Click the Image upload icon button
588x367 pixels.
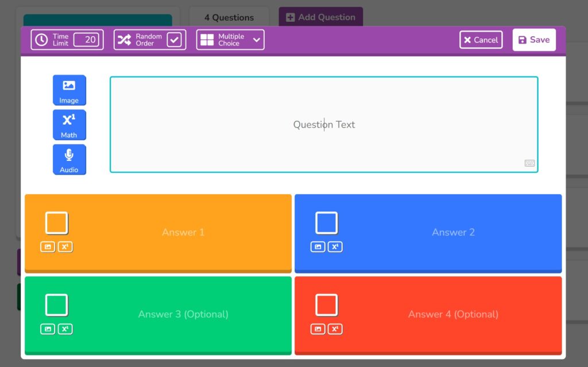point(69,90)
